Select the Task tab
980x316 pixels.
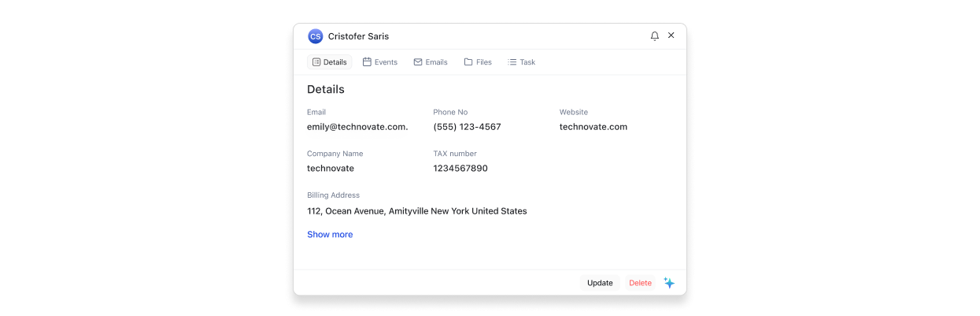pos(521,62)
